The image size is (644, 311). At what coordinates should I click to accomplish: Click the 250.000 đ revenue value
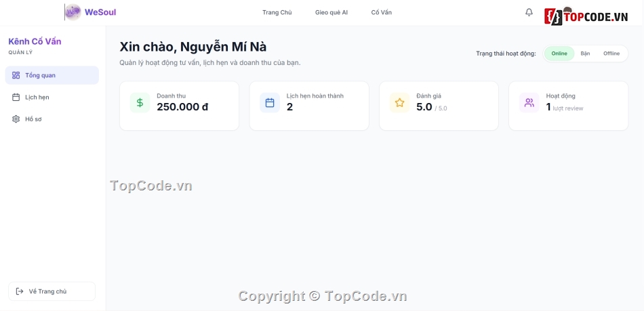[182, 107]
